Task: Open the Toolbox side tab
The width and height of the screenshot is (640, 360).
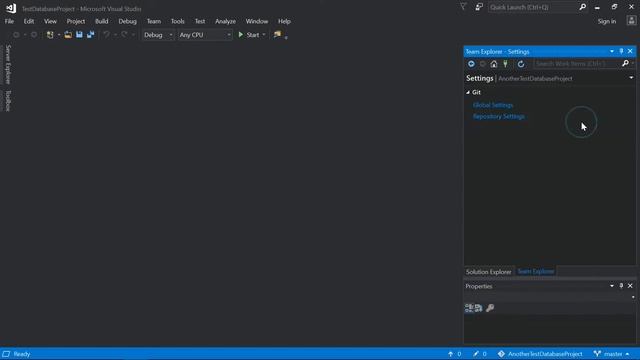Action: (x=8, y=100)
